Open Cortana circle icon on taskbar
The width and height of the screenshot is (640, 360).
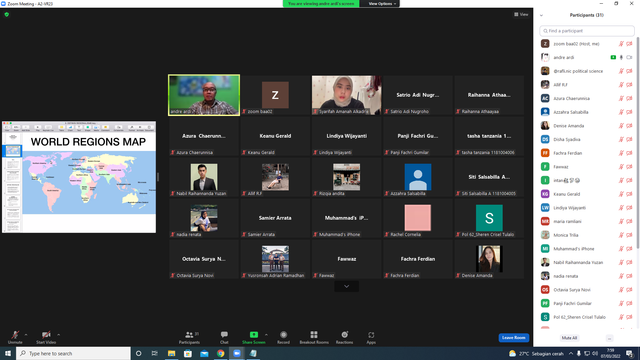click(138, 353)
